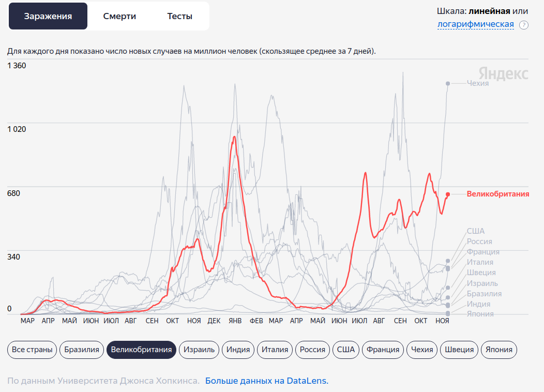Select the Заражения tab
The image size is (544, 392).
click(48, 16)
